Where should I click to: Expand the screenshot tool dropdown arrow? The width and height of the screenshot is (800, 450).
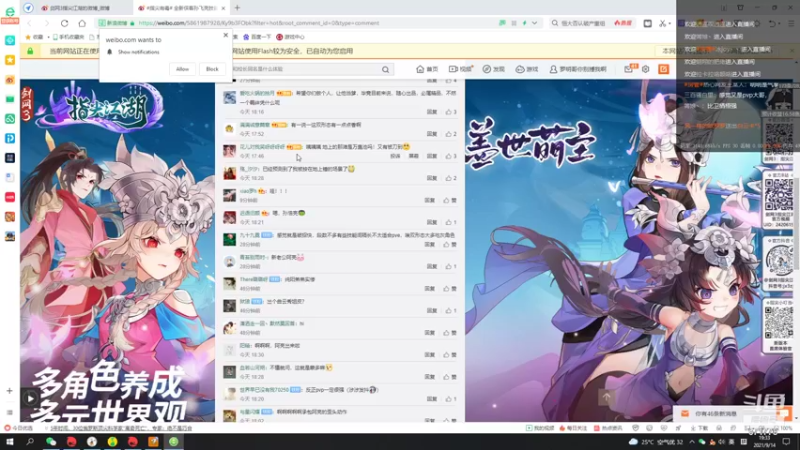pyautogui.click(x=669, y=23)
